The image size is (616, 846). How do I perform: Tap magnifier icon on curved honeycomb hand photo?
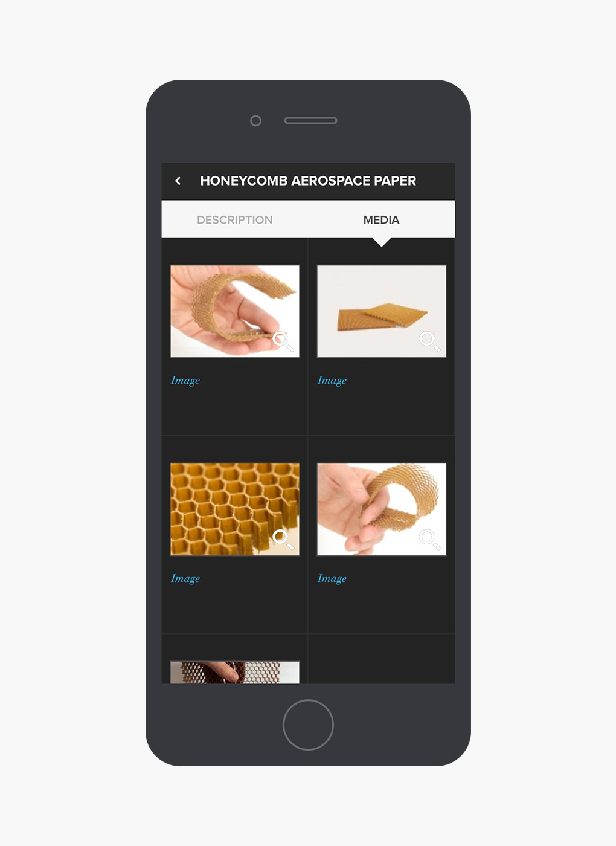(x=283, y=341)
